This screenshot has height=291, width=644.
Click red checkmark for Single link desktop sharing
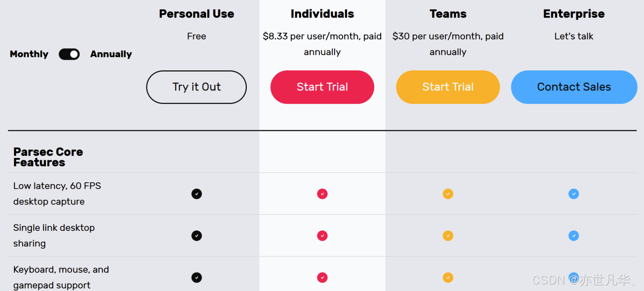(x=322, y=236)
